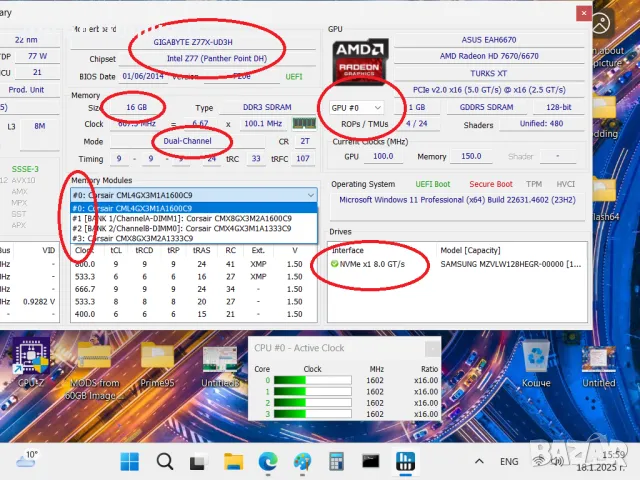Choose module #2 Corsair CMX4GX3M1A1333C9
The image size is (640, 480).
coord(194,228)
